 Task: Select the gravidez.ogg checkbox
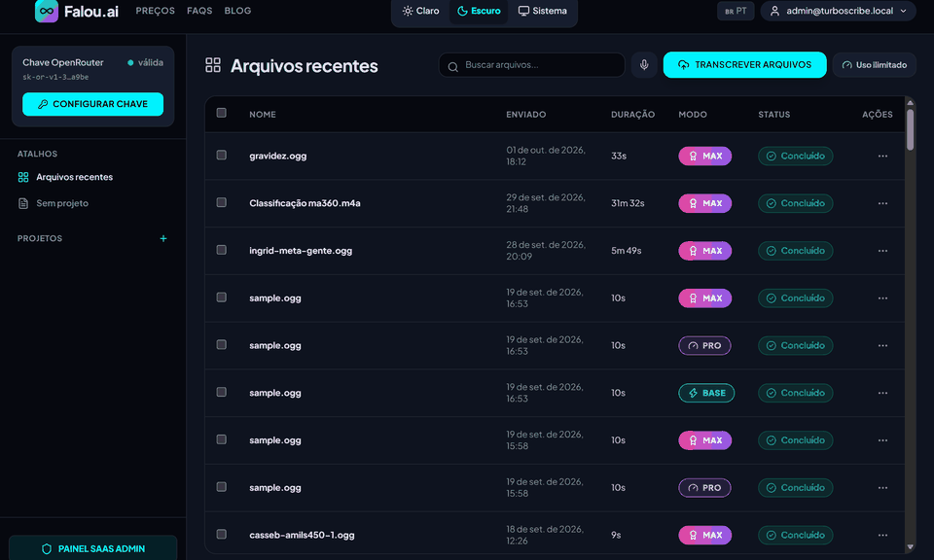point(221,155)
